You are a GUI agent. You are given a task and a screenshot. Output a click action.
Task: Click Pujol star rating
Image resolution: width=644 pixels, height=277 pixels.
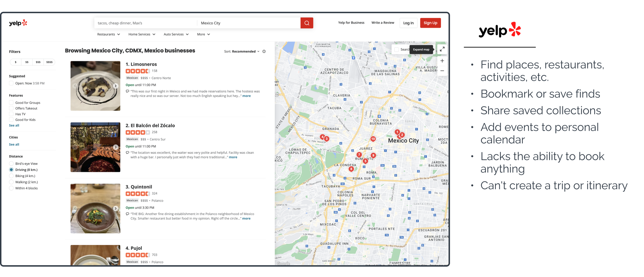138,255
